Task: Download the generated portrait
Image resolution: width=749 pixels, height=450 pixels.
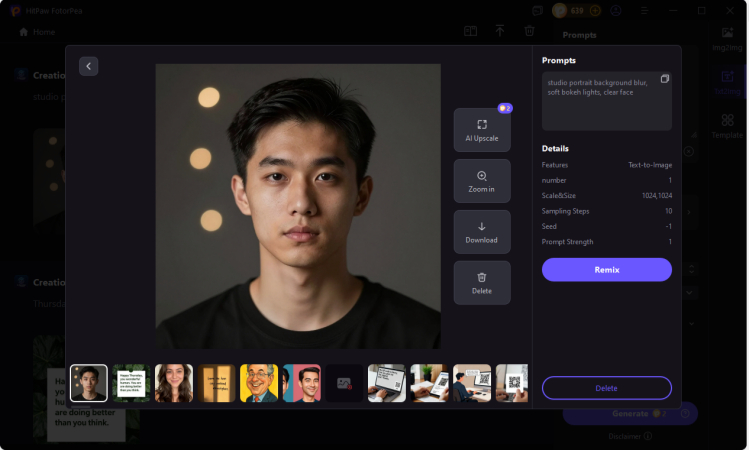Action: [482, 232]
